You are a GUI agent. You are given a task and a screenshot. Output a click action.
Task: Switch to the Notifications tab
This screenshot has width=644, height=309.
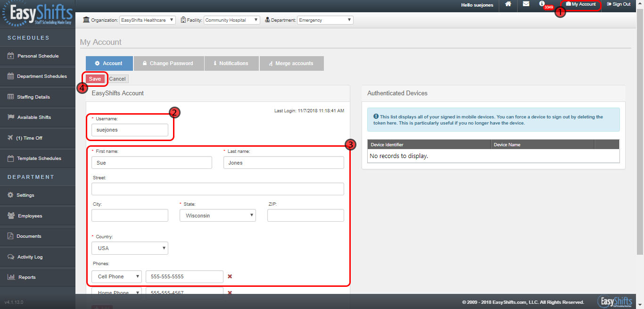coord(231,63)
